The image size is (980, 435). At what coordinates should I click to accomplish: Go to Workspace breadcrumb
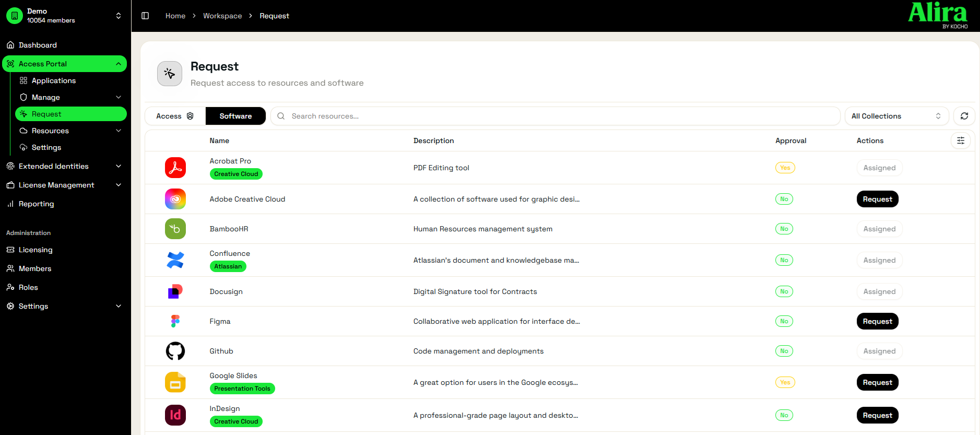pos(222,16)
